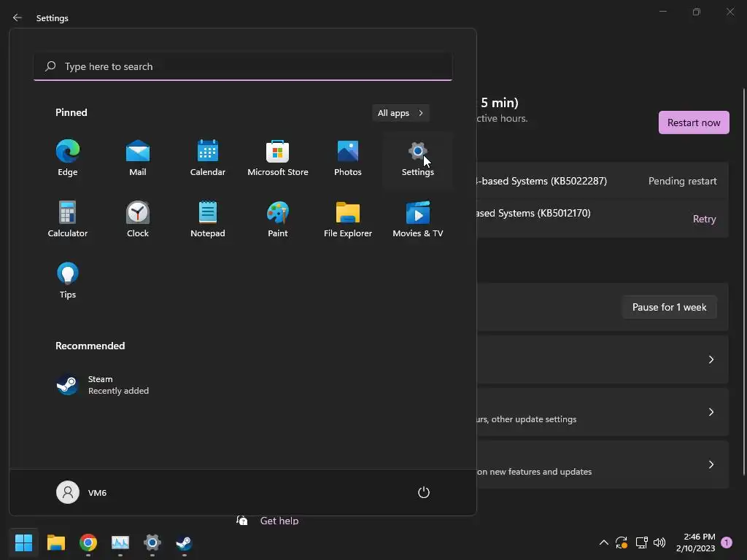The image size is (747, 560).
Task: Open the Tips app
Action: click(68, 281)
